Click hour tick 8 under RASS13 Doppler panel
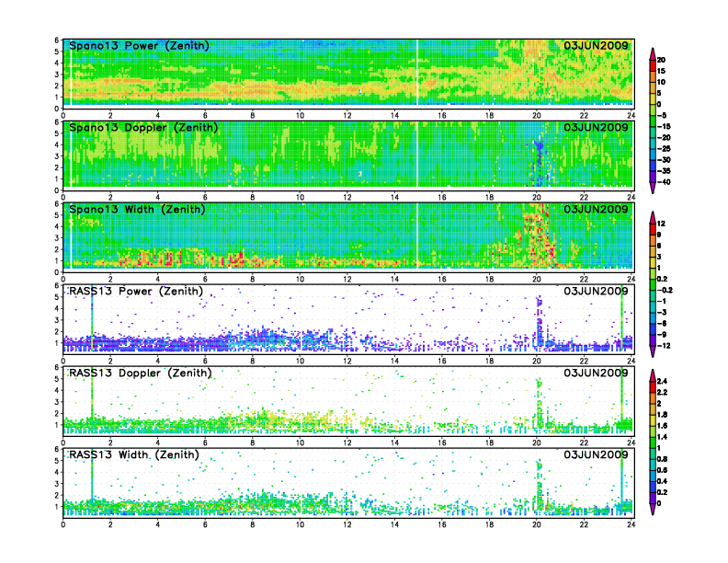728x563 pixels. click(253, 442)
